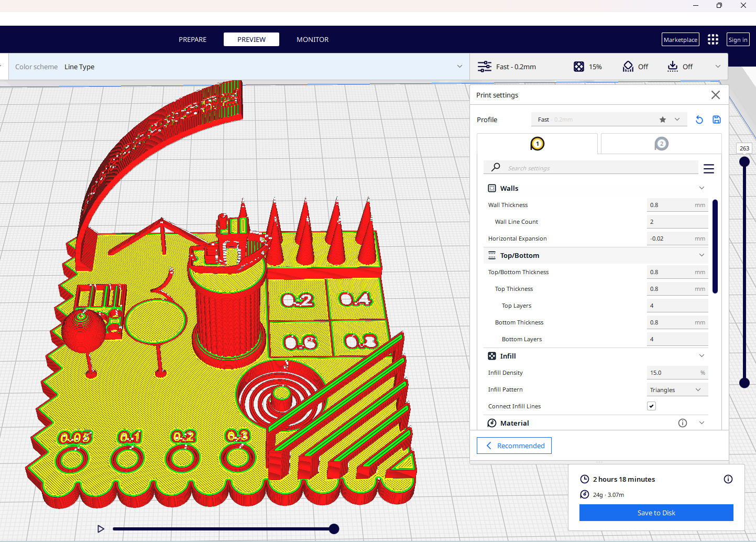Click the Infill Density value field
The width and height of the screenshot is (756, 542).
pyautogui.click(x=677, y=373)
